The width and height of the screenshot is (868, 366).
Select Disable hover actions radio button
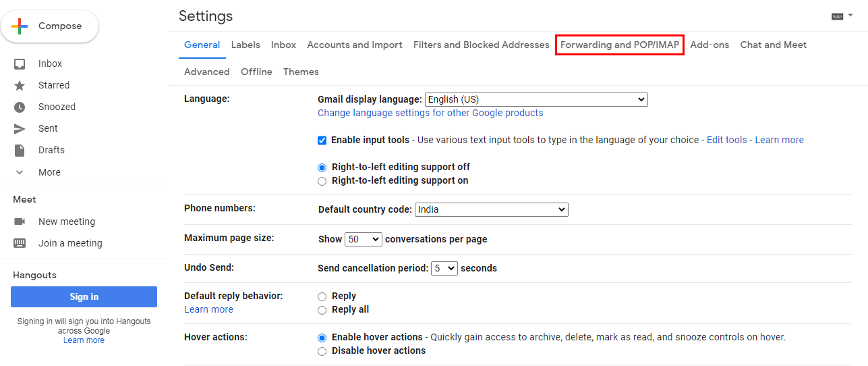[322, 351]
